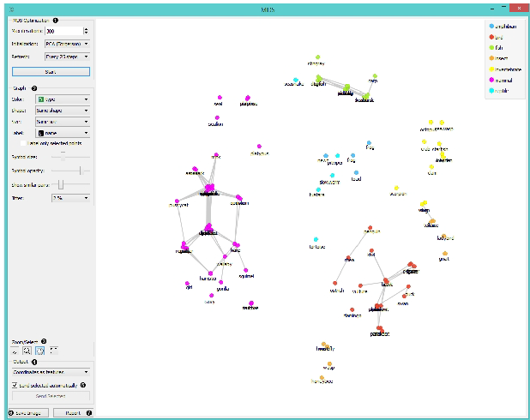
Task: Click the name string variable icon
Action: pyautogui.click(x=41, y=133)
